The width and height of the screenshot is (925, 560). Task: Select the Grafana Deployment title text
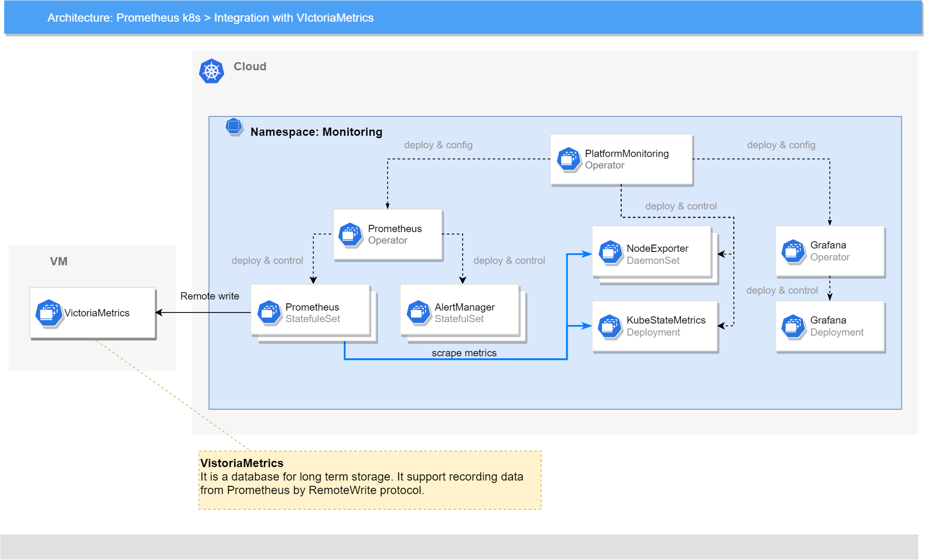click(x=828, y=320)
